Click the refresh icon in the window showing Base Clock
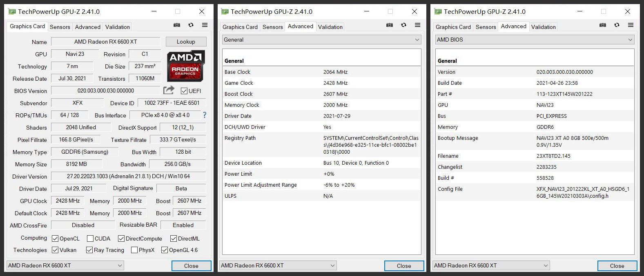Screen dimensions: 644x276 click(x=403, y=25)
